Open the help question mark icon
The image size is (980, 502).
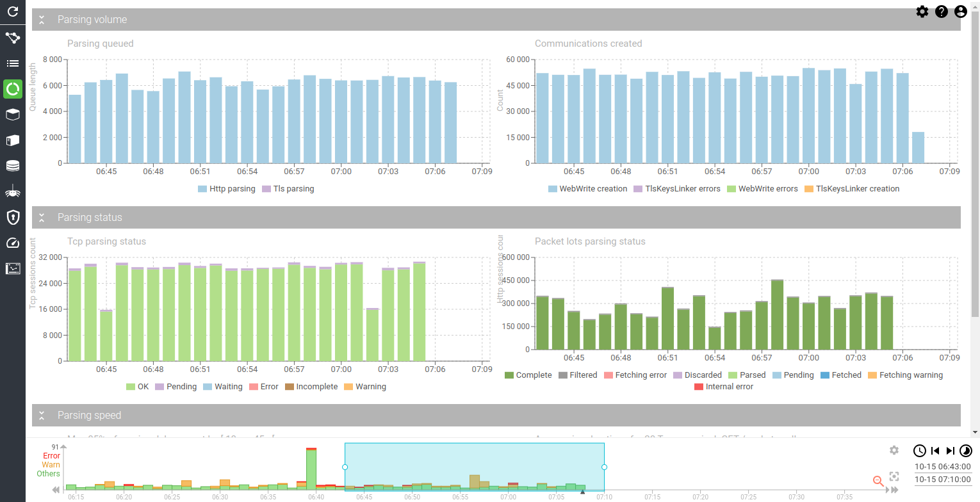tap(942, 12)
